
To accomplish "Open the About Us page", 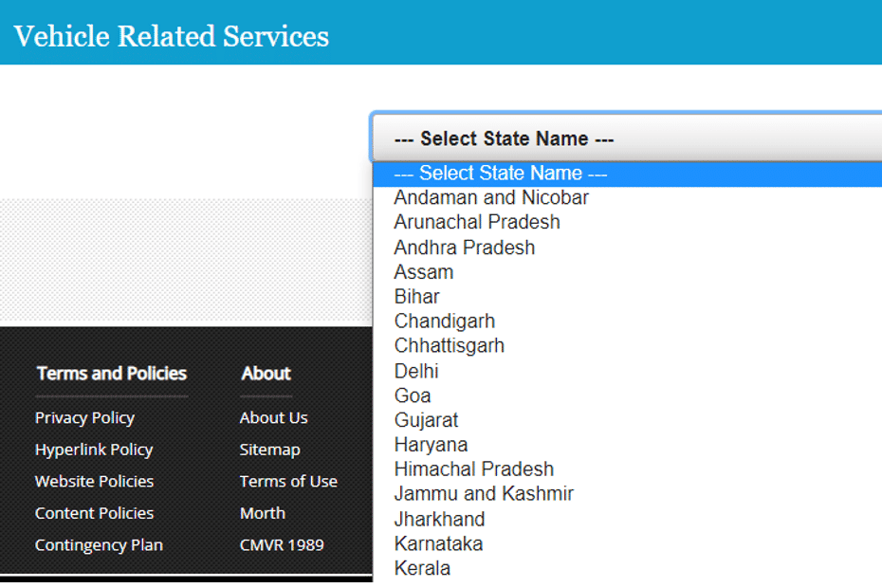I will 273,418.
